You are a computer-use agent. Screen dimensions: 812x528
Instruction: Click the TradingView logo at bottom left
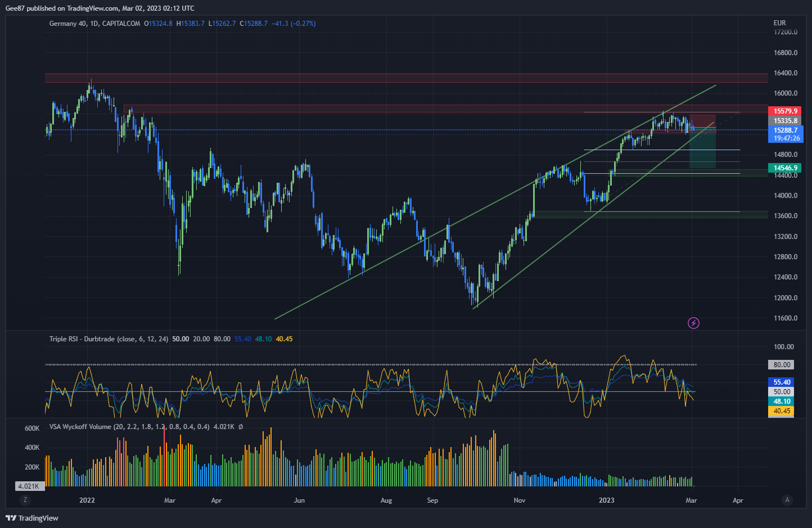click(x=32, y=518)
